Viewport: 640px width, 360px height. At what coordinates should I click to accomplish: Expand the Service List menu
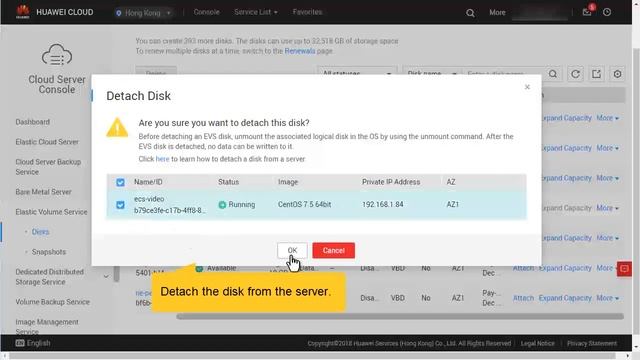tap(256, 12)
